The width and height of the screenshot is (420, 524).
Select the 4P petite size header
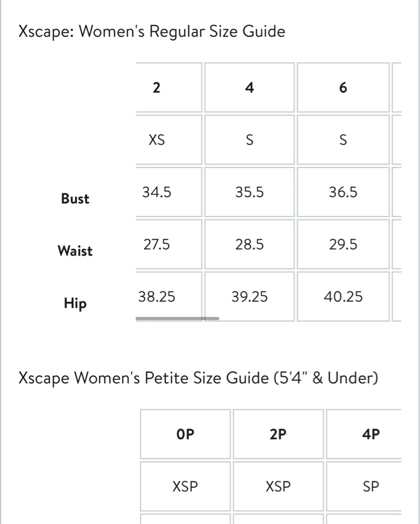364,434
